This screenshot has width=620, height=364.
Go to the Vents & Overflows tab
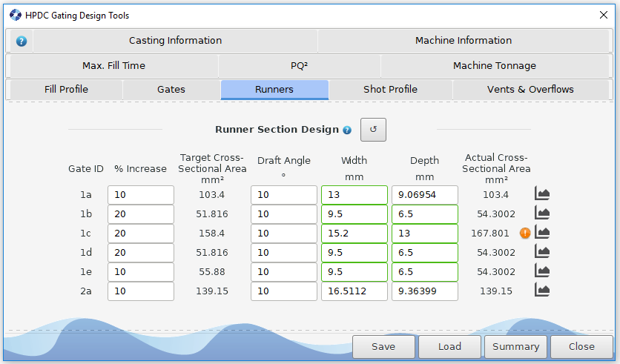pyautogui.click(x=530, y=90)
